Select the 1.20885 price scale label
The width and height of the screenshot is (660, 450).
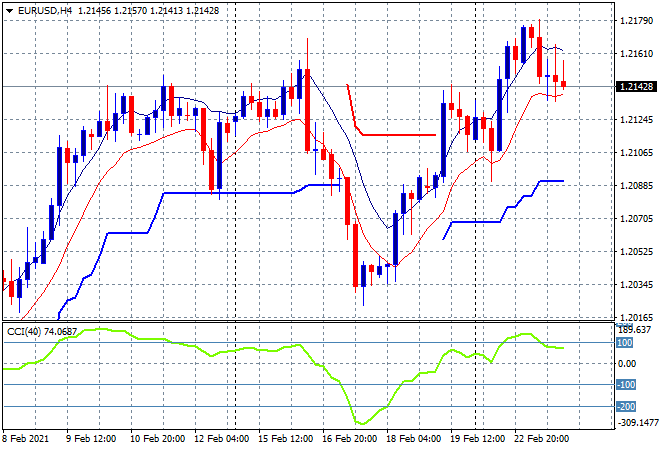[x=636, y=186]
